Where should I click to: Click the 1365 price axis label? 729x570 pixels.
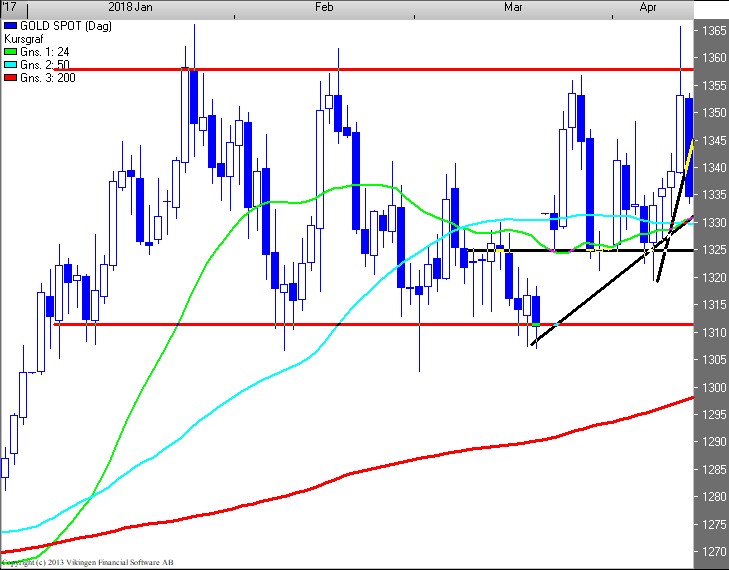[x=714, y=31]
